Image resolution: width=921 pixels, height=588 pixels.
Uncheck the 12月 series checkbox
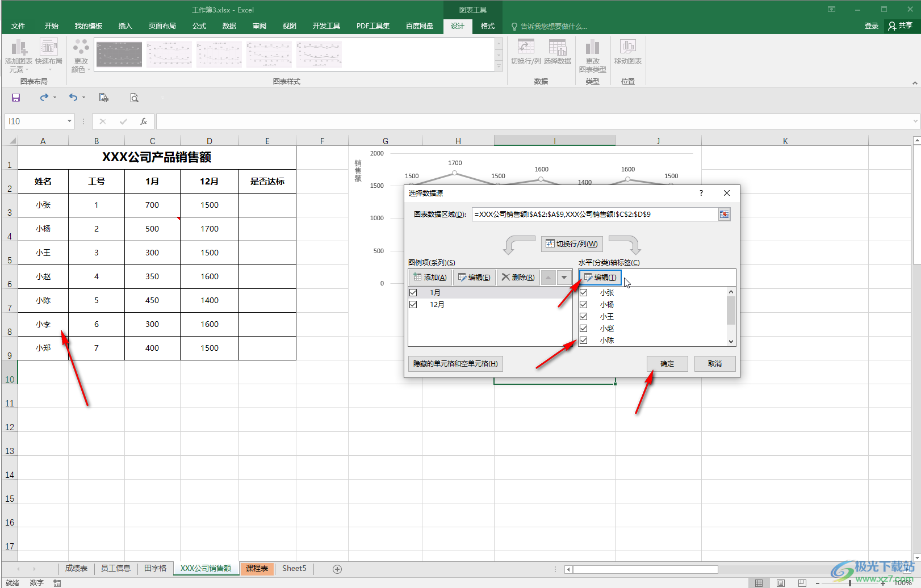click(413, 305)
